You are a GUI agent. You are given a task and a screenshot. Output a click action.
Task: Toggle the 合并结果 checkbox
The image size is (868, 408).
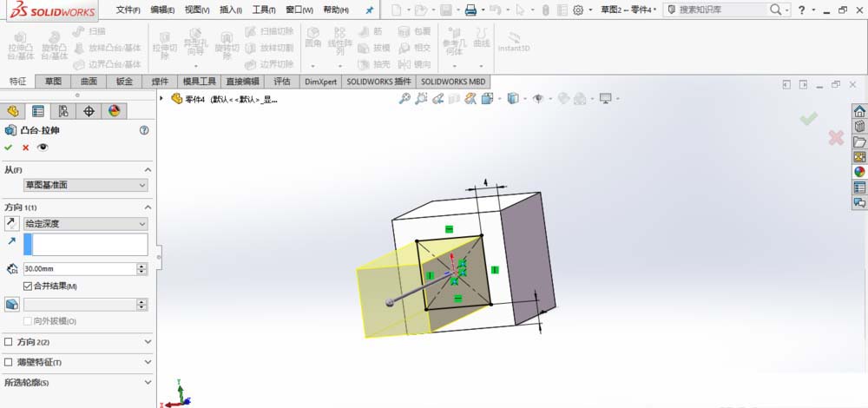click(x=28, y=286)
